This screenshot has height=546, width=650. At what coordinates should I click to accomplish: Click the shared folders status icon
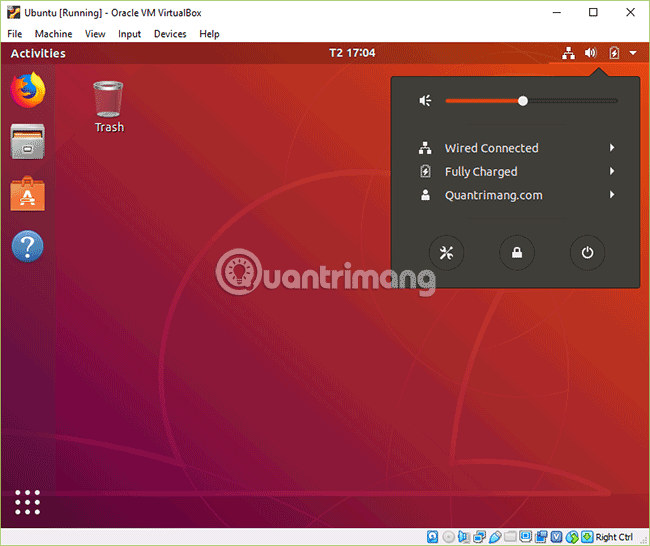[510, 537]
